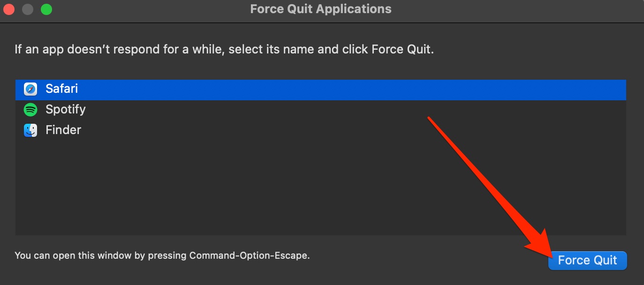The height and width of the screenshot is (285, 644).
Task: Click the Safari compass icon
Action: pyautogui.click(x=30, y=89)
